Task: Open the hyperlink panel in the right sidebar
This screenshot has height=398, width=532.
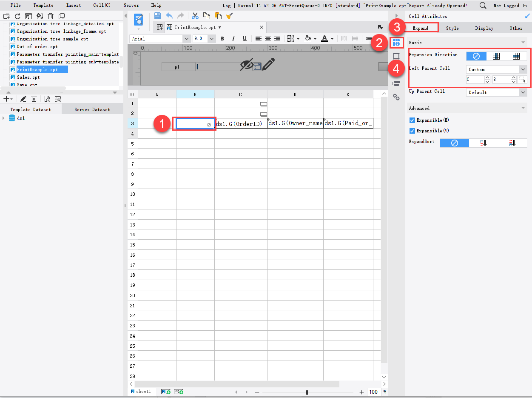Action: click(x=396, y=97)
